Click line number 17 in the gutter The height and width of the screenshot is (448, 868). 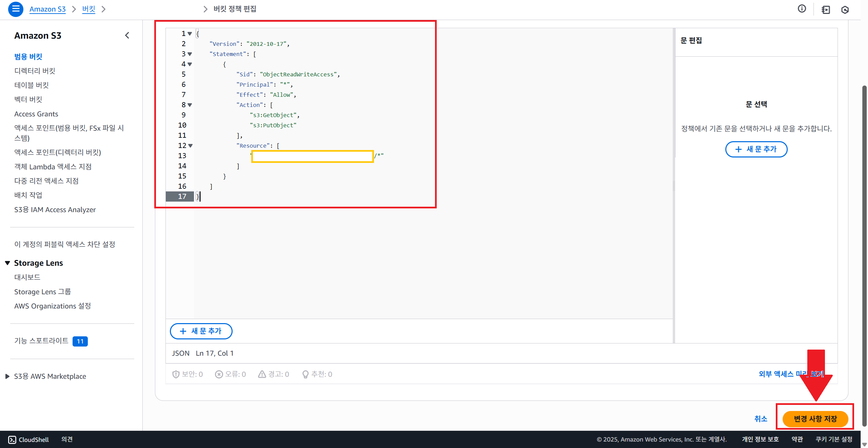point(182,197)
